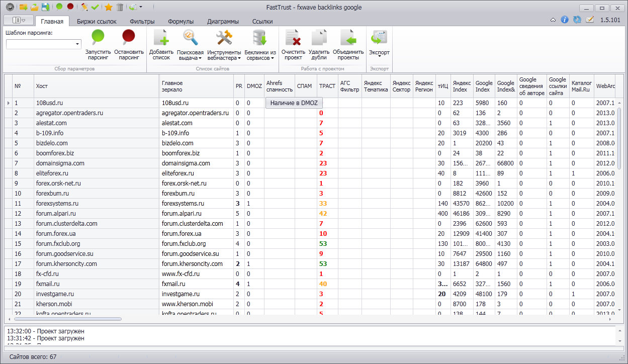Screen dimensions: 628x364
Task: Sort by тИЦ column header
Action: pos(443,86)
